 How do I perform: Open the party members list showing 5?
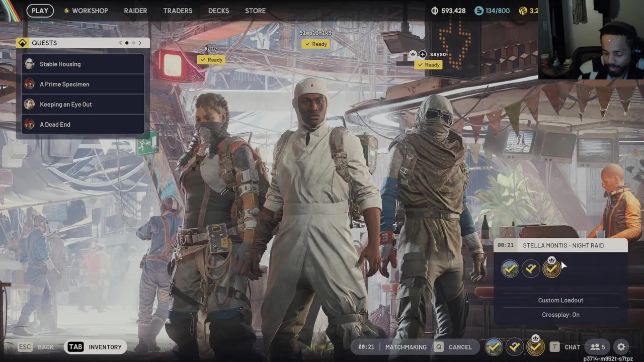(x=598, y=347)
